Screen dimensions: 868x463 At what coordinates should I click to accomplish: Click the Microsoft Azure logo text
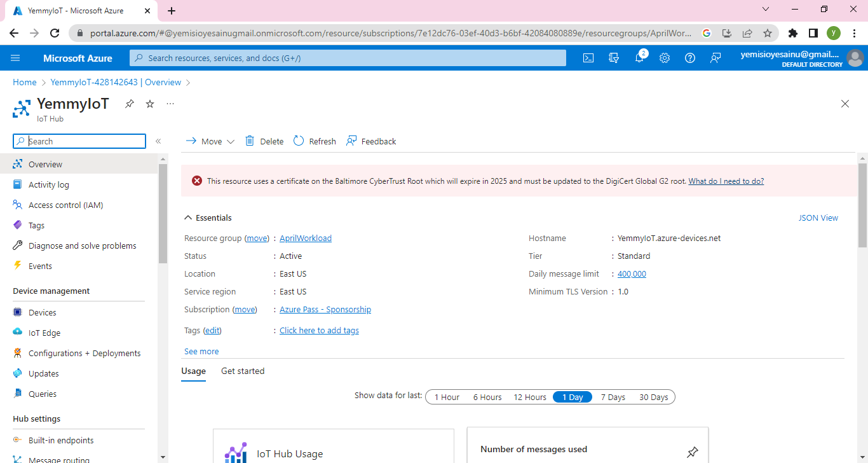coord(78,58)
